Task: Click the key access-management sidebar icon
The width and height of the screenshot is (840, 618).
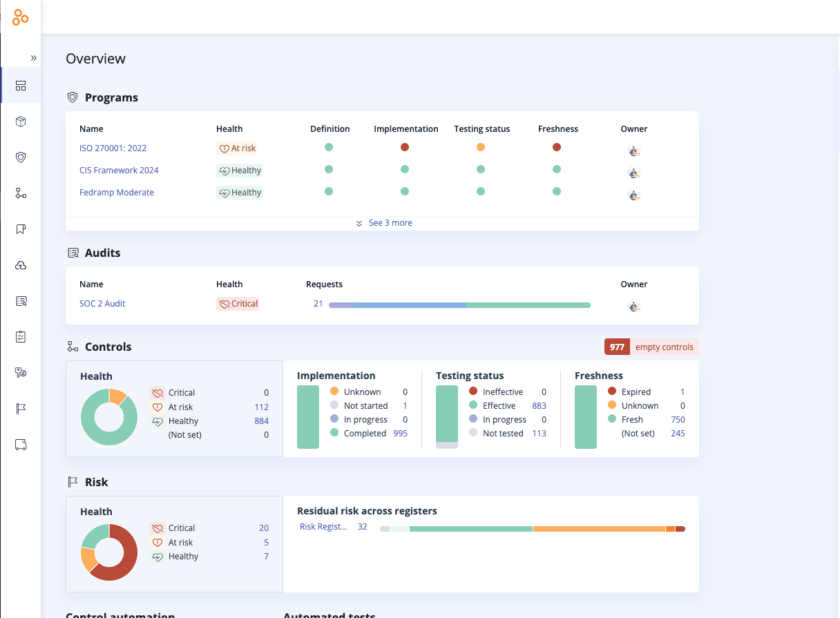Action: [x=21, y=372]
